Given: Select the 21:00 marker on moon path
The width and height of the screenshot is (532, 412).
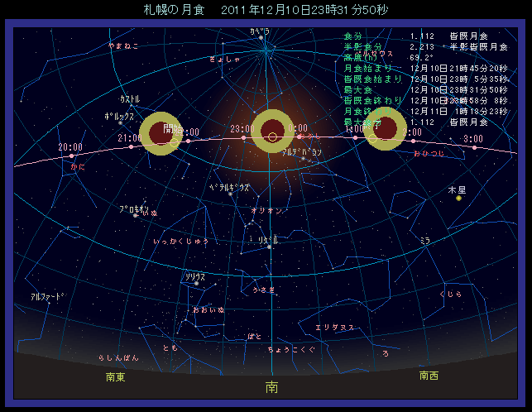Looking at the screenshot, I should (x=129, y=138).
